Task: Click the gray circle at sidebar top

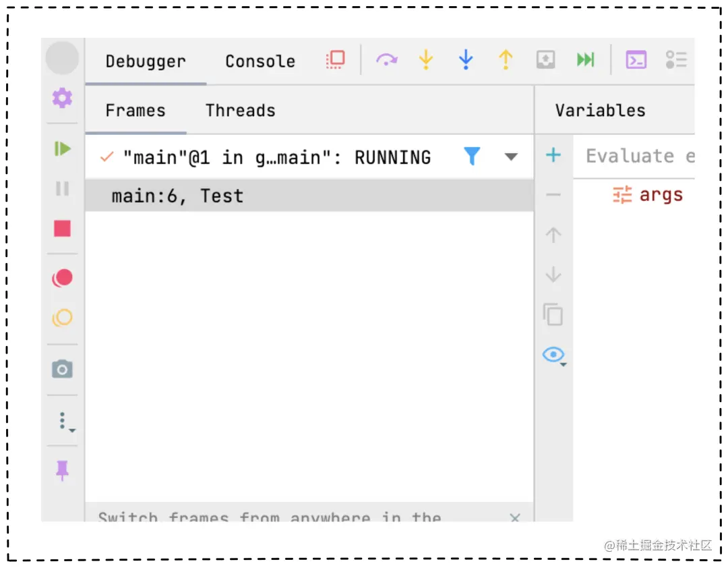Action: pos(62,58)
